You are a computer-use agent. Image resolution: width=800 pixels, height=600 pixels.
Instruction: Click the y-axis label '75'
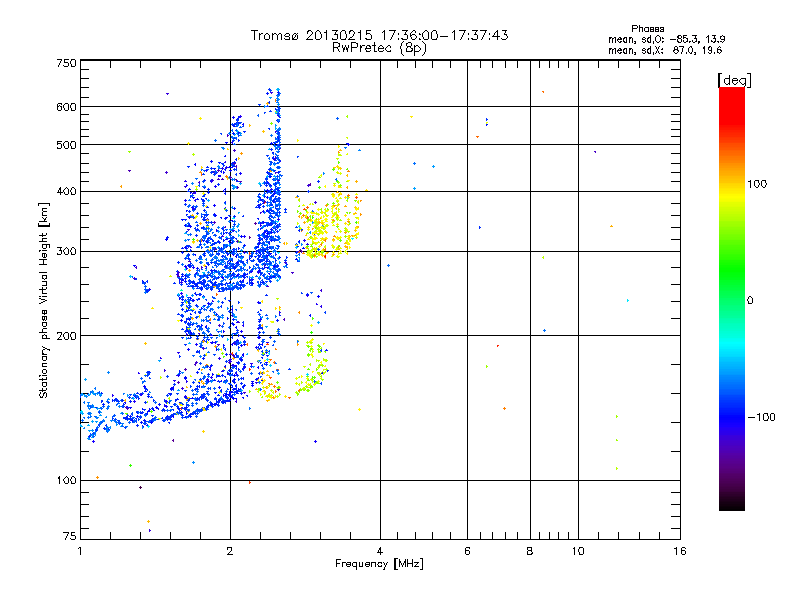70,536
